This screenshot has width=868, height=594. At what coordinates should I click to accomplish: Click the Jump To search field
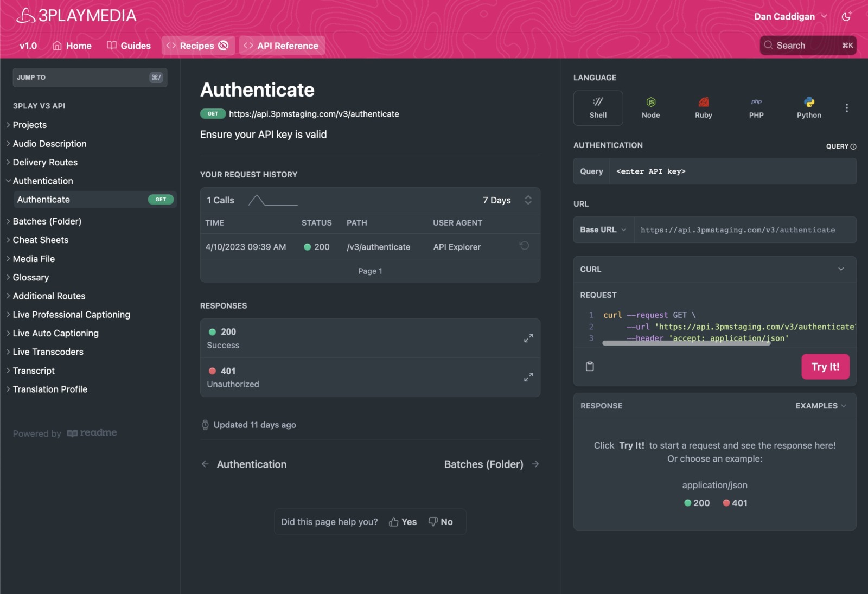tap(90, 77)
